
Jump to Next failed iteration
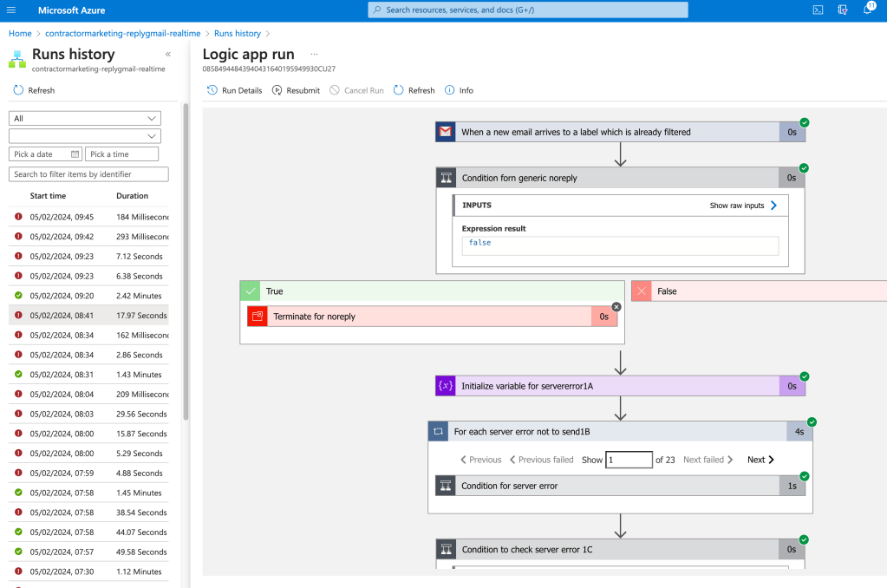708,460
